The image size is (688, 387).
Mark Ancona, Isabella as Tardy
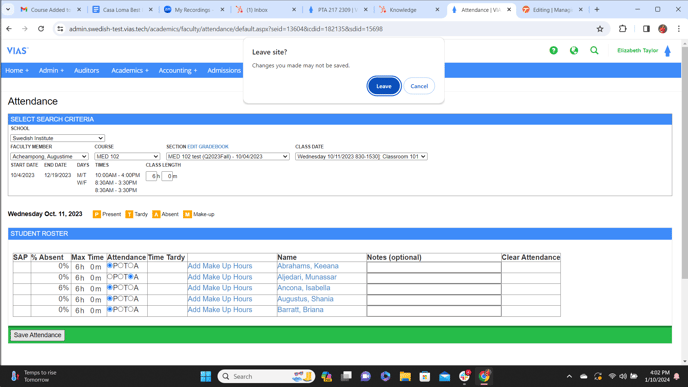[x=121, y=287]
